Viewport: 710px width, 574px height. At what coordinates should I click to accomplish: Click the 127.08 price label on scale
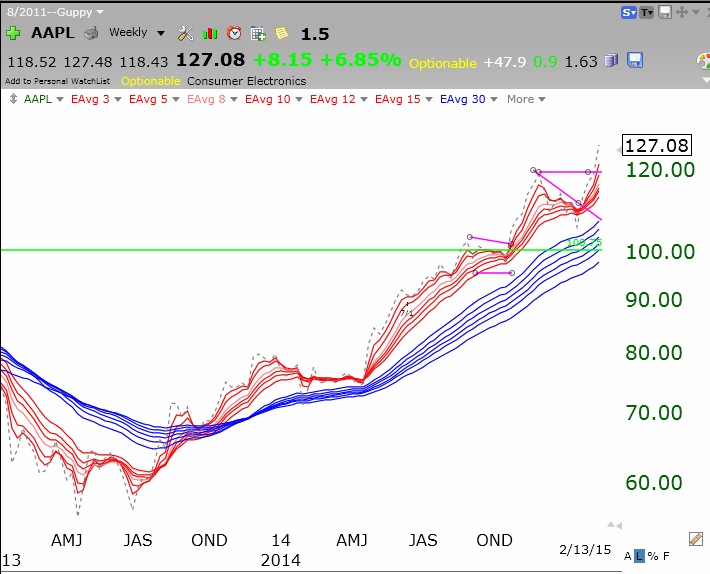[x=657, y=145]
